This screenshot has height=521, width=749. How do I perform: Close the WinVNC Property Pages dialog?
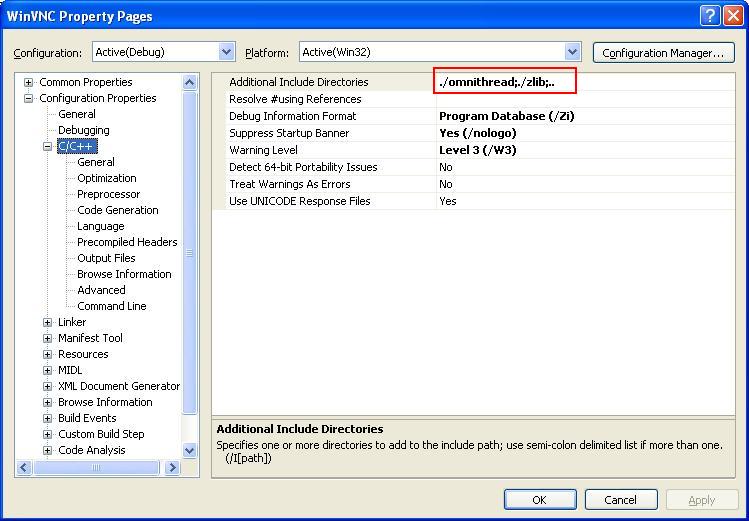733,16
